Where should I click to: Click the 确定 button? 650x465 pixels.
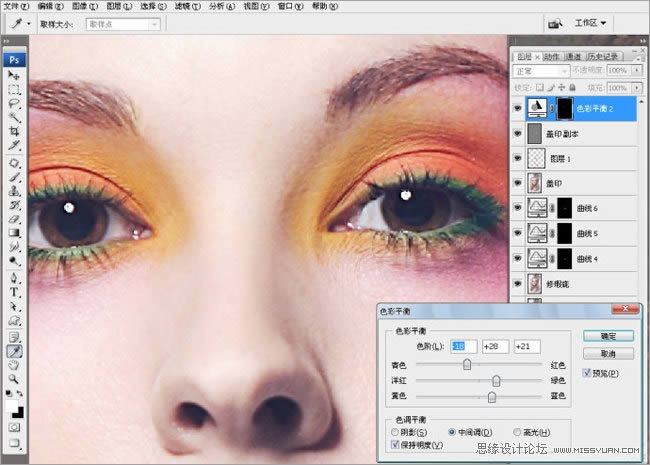[x=609, y=336]
